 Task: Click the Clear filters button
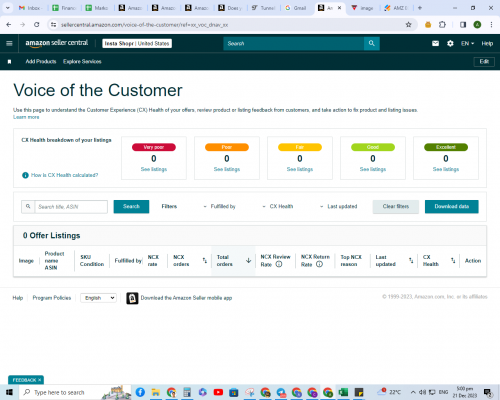click(396, 207)
